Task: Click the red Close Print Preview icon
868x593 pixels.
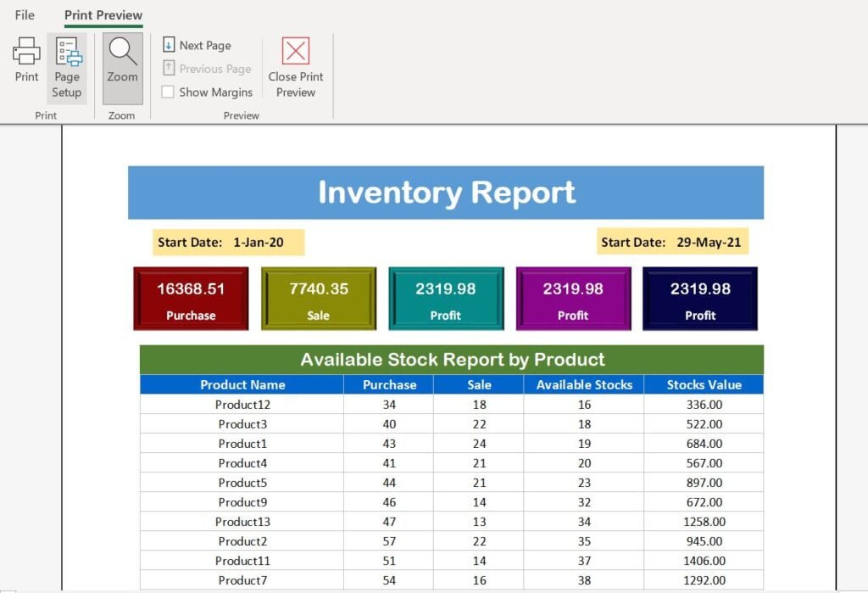Action: [295, 53]
